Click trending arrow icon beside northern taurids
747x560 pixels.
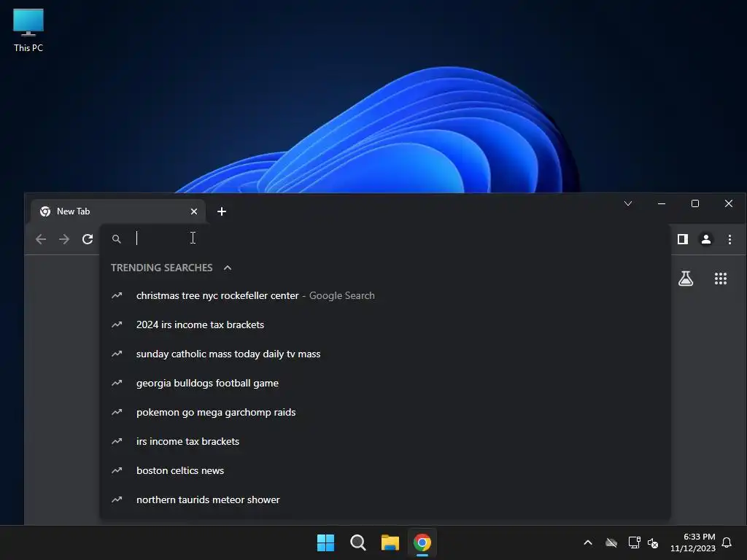pyautogui.click(x=117, y=499)
